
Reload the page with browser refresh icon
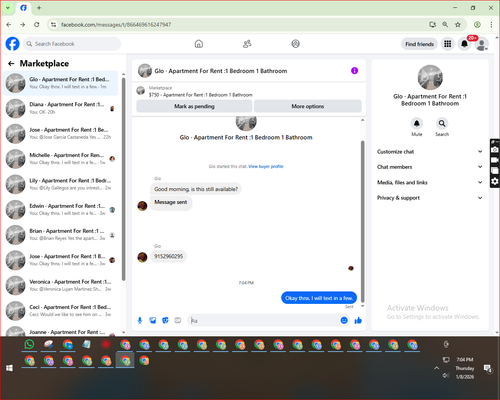pyautogui.click(x=37, y=24)
